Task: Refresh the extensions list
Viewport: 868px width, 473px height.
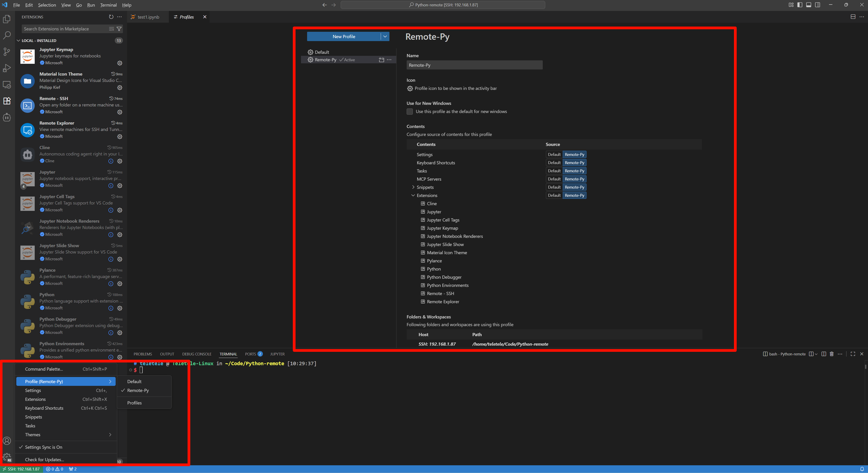Action: pyautogui.click(x=111, y=17)
